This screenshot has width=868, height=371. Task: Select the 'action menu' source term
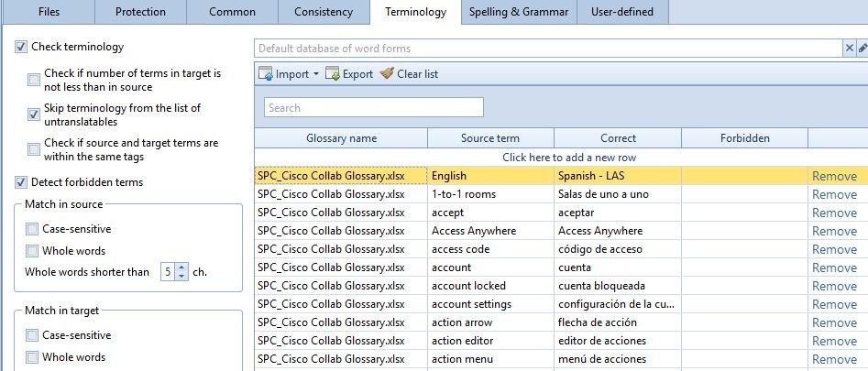point(490,359)
